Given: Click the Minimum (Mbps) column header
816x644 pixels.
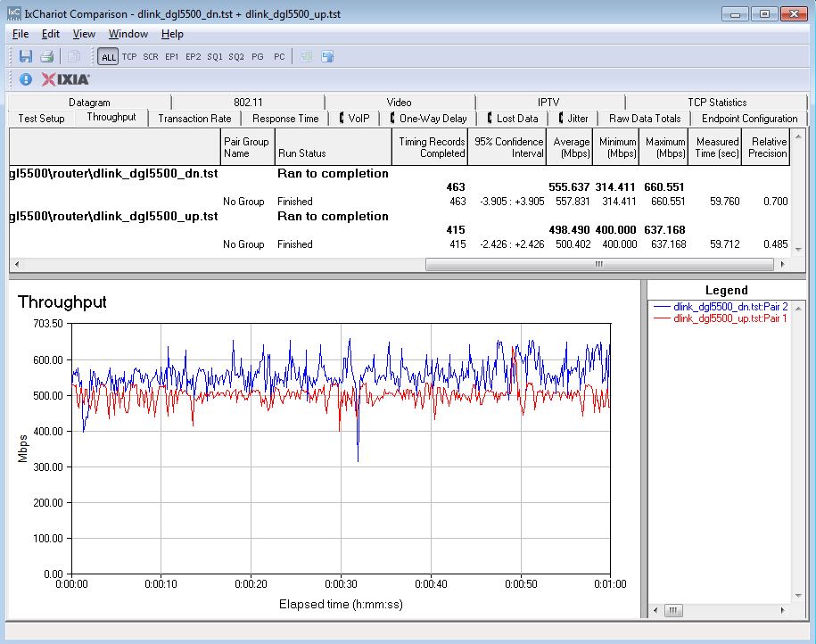Looking at the screenshot, I should (x=615, y=147).
